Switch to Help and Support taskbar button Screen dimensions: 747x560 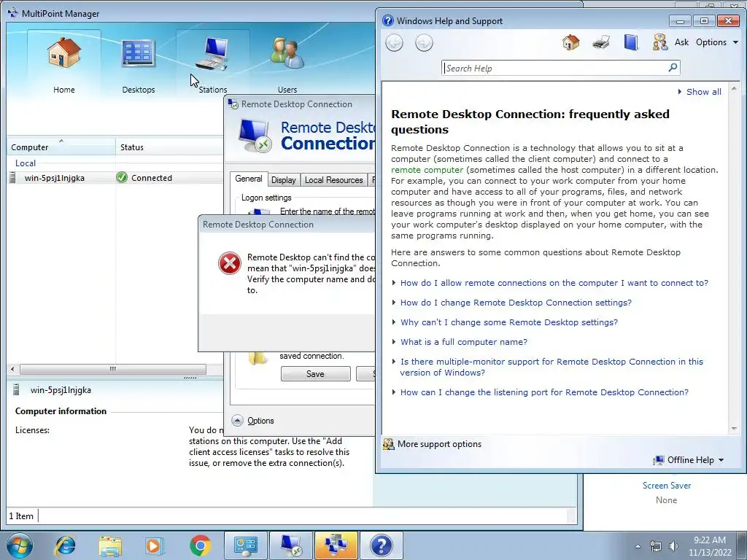coord(382,545)
